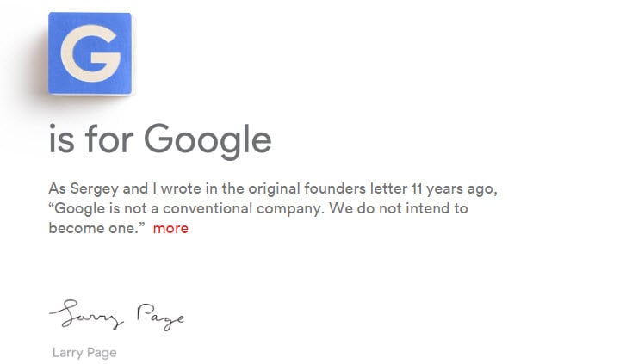Click the words "become one." before more
The width and height of the screenshot is (626, 364).
96,228
